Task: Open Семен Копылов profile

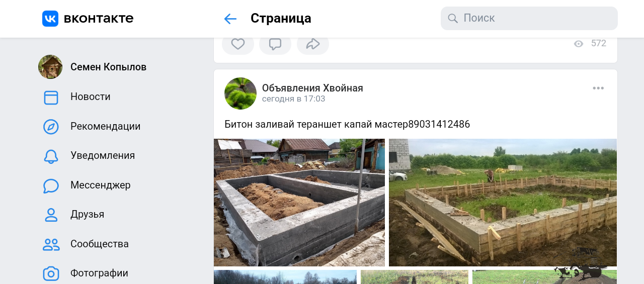Action: coord(108,67)
